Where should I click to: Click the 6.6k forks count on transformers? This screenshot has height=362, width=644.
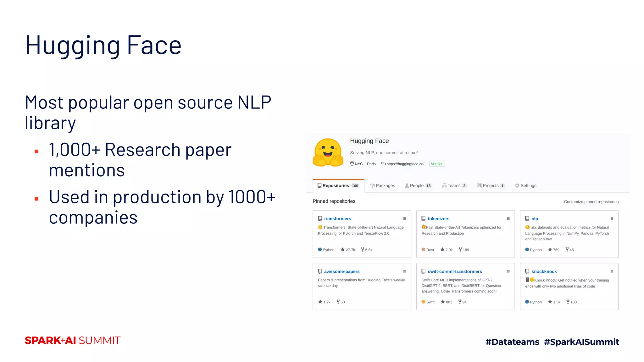[x=367, y=250]
